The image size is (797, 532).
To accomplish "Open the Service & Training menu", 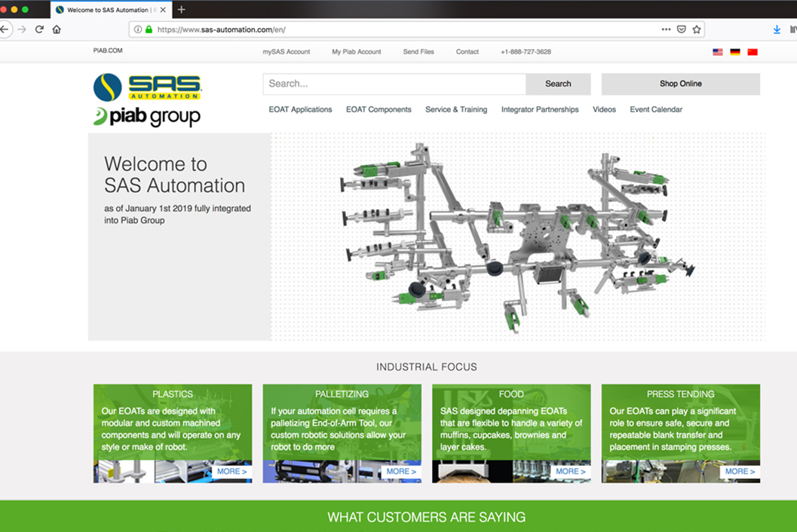I will point(456,109).
